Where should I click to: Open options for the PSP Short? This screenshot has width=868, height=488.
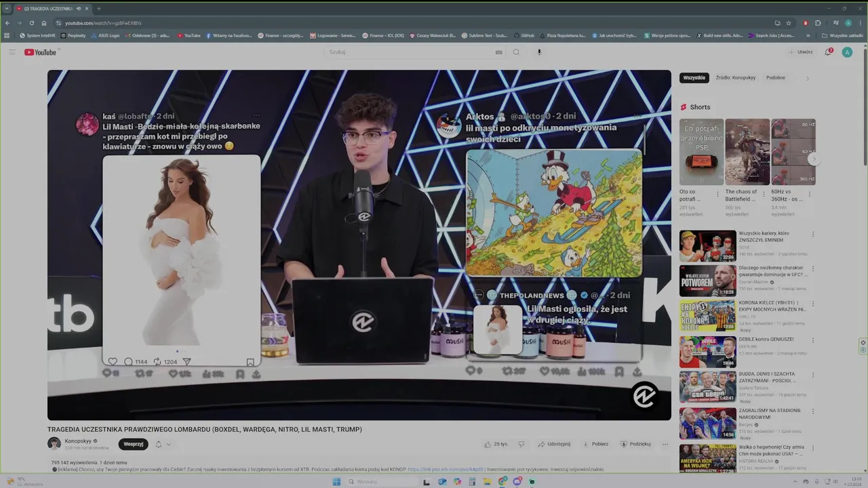718,194
